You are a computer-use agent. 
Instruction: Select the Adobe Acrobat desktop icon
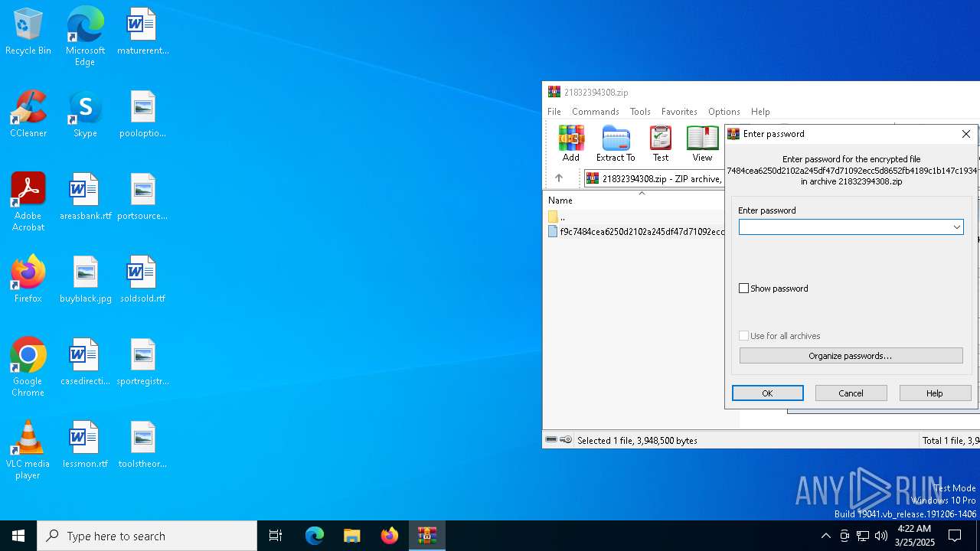point(28,202)
